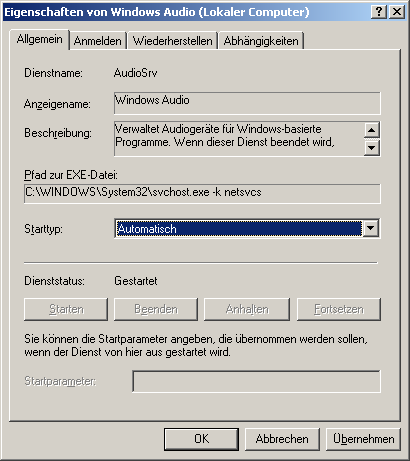The height and width of the screenshot is (461, 410).
Task: Click the Beschreibung scroll up arrow
Action: 371,130
